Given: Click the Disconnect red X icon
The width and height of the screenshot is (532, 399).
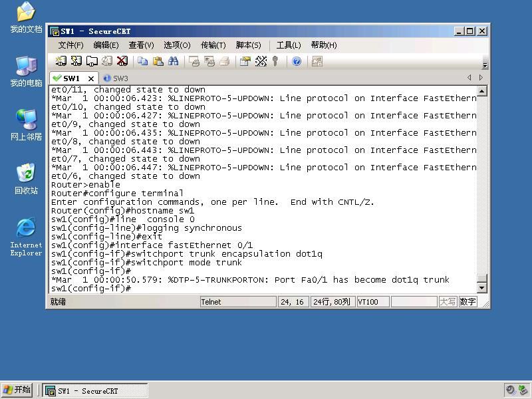Looking at the screenshot, I should 122,61.
